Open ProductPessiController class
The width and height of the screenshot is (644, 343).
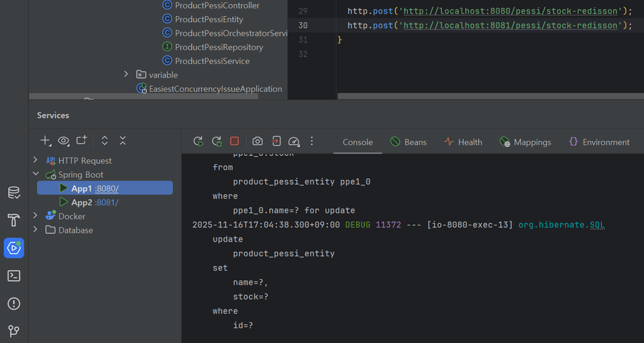click(217, 5)
